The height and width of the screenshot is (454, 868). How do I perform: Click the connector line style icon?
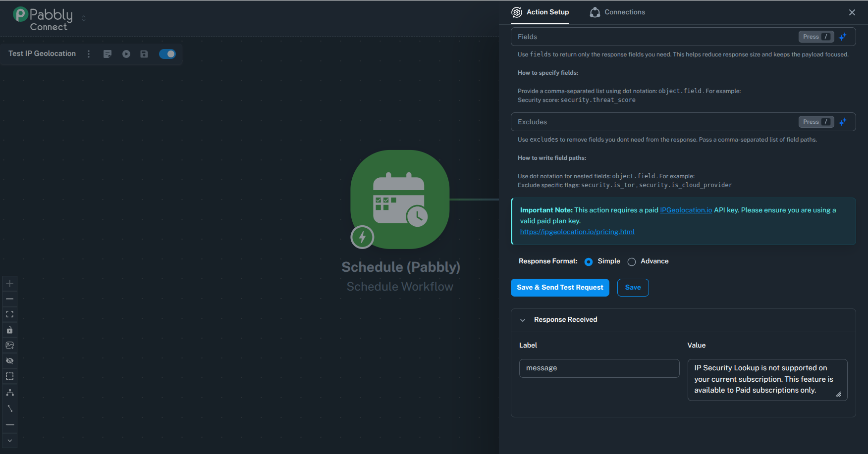[x=9, y=408]
